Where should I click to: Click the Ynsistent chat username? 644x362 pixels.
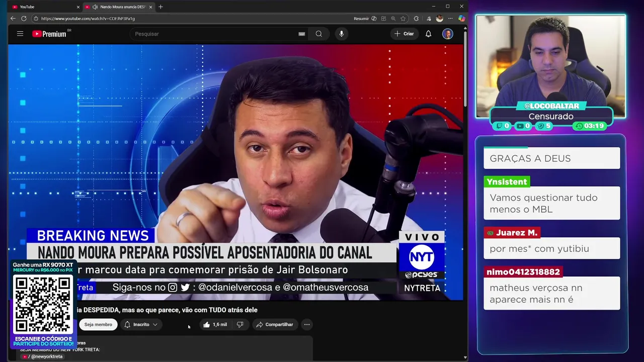tap(507, 182)
